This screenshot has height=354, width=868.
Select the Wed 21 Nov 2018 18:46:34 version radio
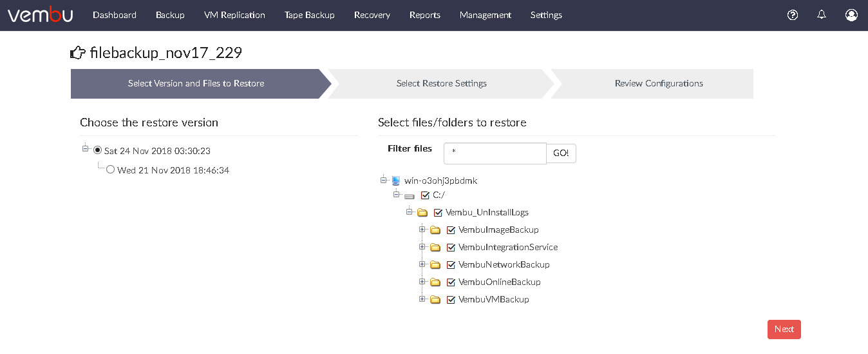[111, 170]
